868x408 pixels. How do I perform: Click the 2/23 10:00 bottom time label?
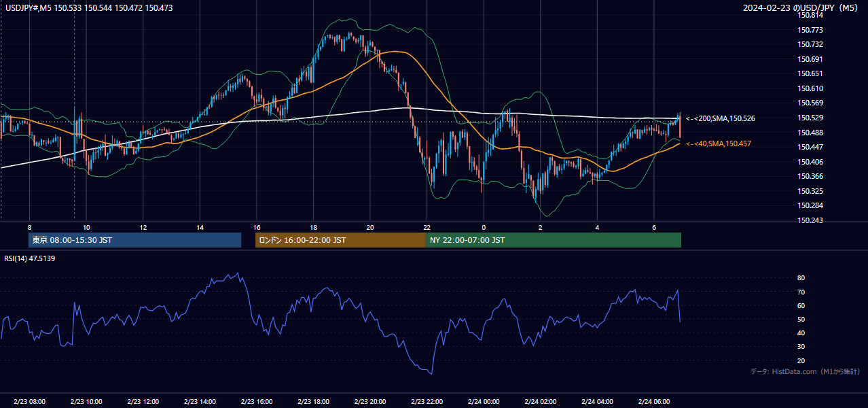coord(86,401)
